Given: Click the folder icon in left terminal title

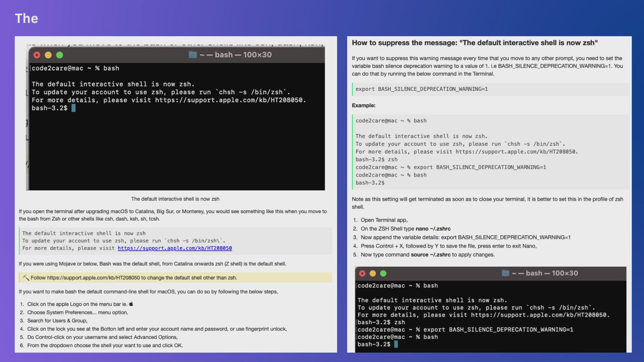Looking at the screenshot, I should pos(193,55).
